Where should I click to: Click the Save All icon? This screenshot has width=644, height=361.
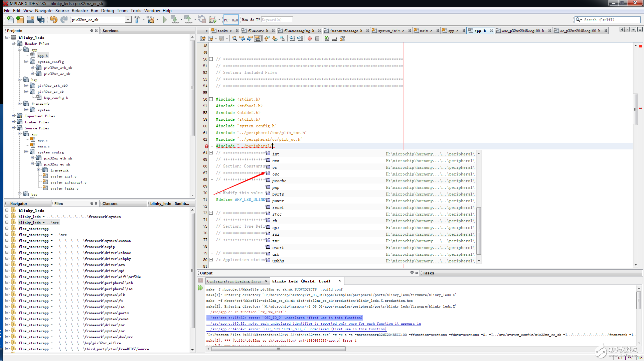41,20
